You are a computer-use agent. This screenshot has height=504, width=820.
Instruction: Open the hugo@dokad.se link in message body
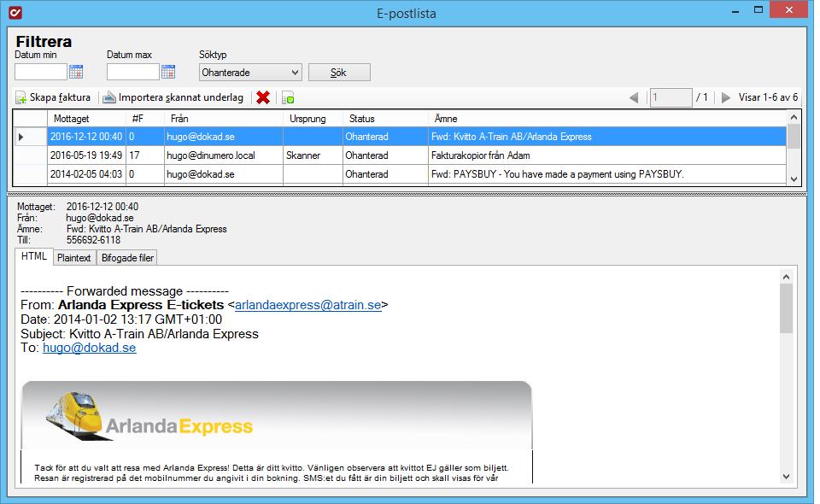coord(90,348)
